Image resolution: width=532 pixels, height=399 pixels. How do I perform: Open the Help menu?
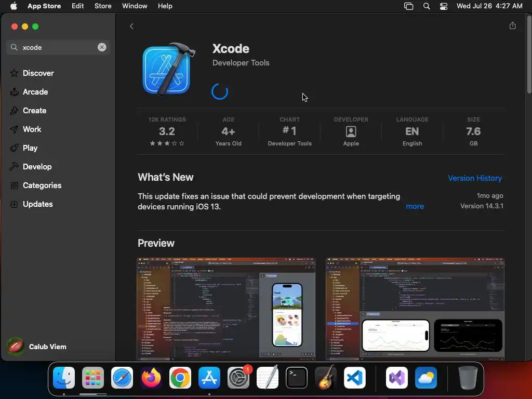(165, 6)
